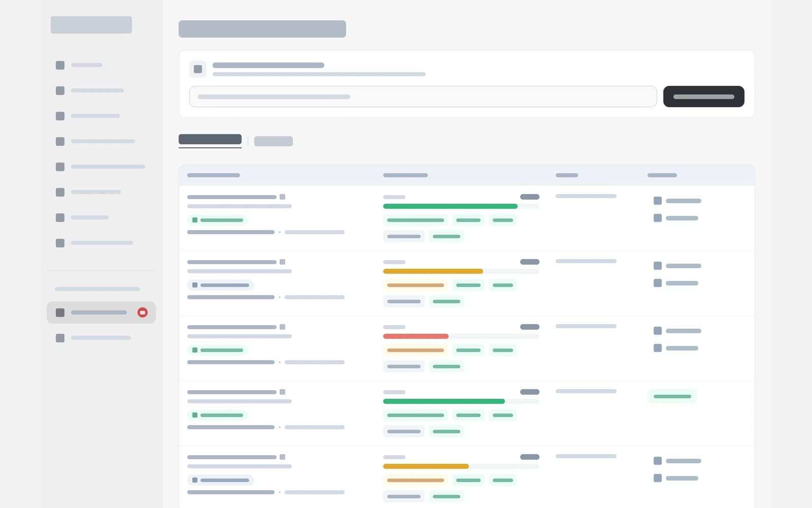The width and height of the screenshot is (812, 508).
Task: Click the lower action icon in the red-progress row
Action: point(658,348)
